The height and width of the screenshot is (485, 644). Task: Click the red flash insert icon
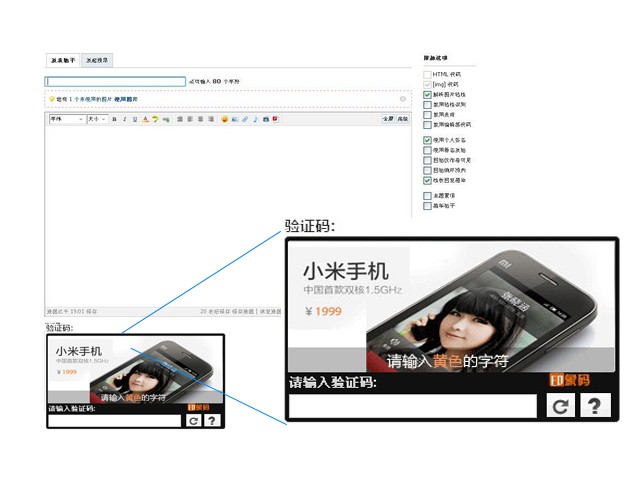tap(275, 119)
